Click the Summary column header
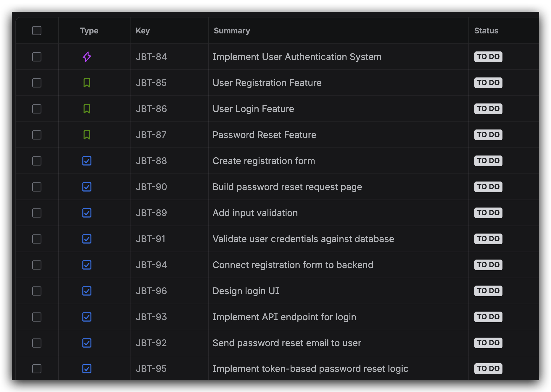Viewport: 551px width, 392px height. [x=232, y=30]
